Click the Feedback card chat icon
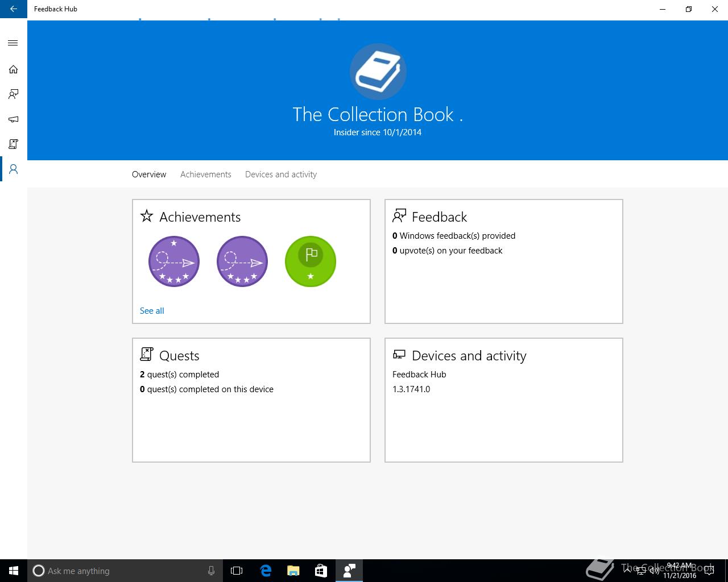This screenshot has height=582, width=728. (x=399, y=216)
